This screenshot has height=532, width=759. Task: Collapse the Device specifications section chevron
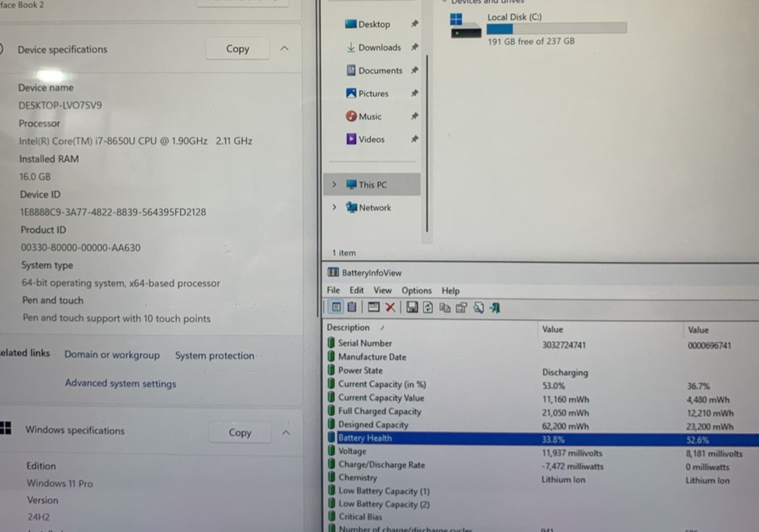pyautogui.click(x=284, y=48)
